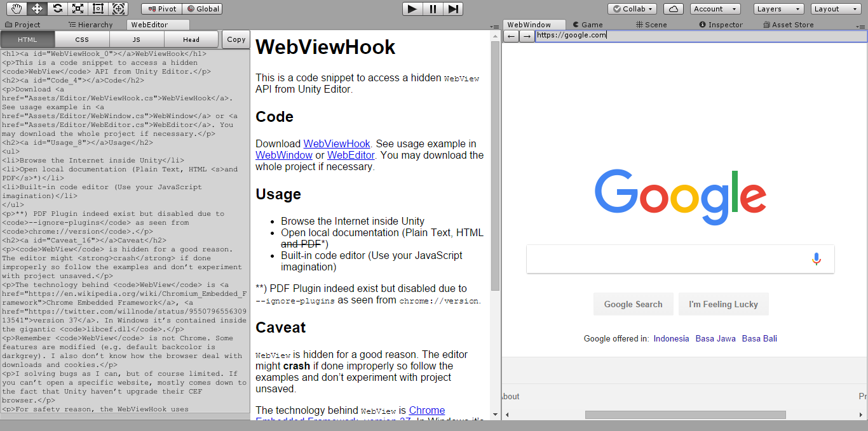Click the Usage heading in preview

pyautogui.click(x=278, y=194)
